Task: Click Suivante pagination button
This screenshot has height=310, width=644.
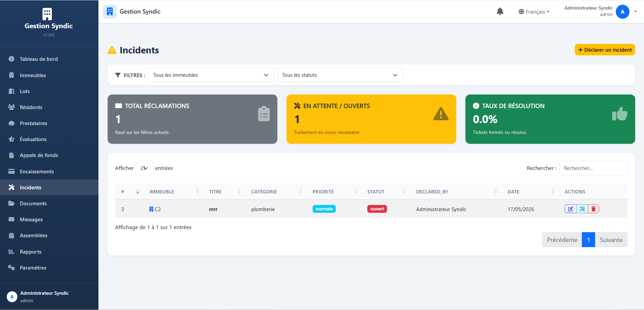Action: 611,240
